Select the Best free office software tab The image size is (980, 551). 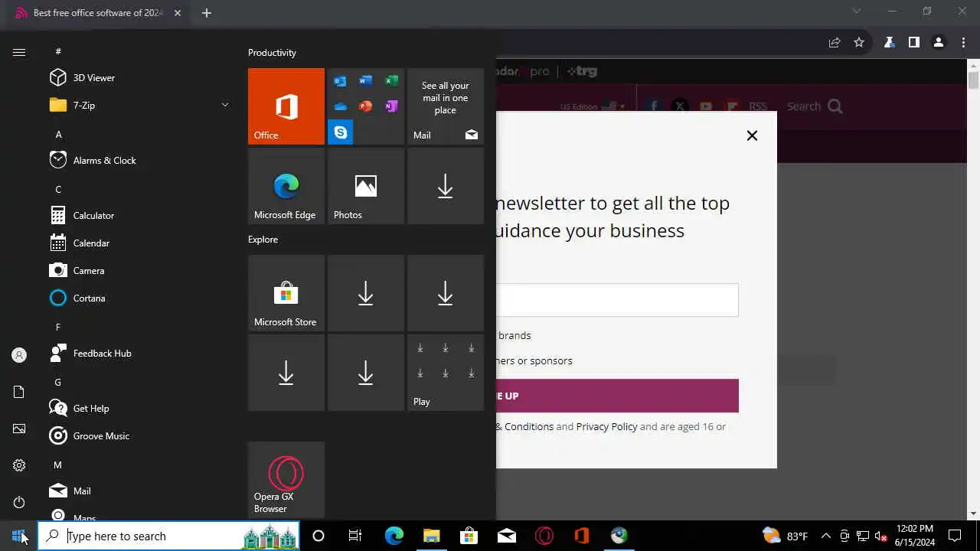pyautogui.click(x=97, y=13)
